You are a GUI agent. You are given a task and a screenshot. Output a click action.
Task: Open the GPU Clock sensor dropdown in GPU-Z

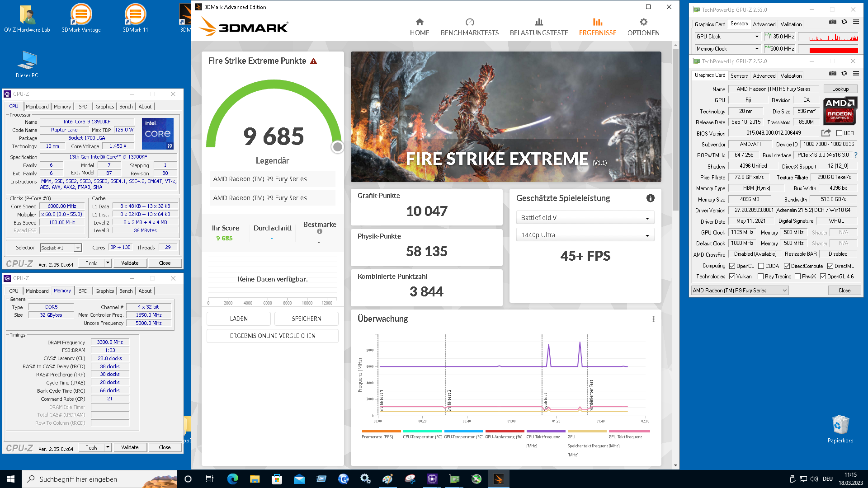click(x=728, y=37)
